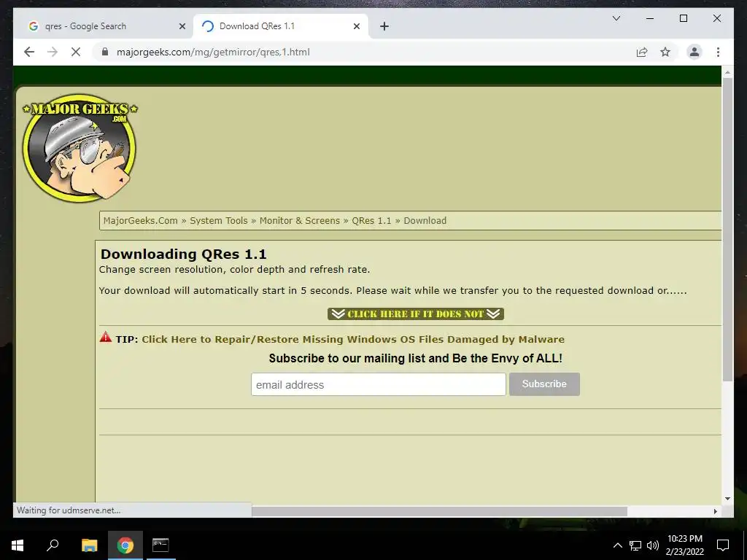Open a new browser tab
The height and width of the screenshot is (560, 747).
tap(384, 26)
